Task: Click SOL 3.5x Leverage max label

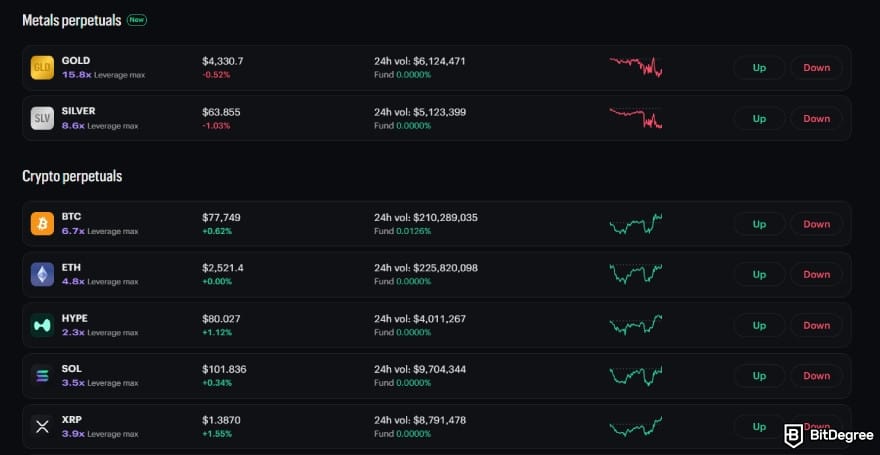Action: [100, 383]
